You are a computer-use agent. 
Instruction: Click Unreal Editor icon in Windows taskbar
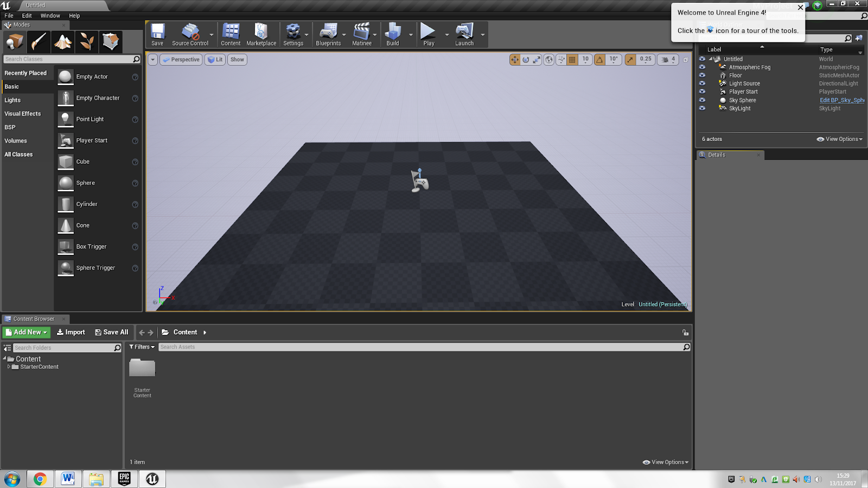click(152, 479)
